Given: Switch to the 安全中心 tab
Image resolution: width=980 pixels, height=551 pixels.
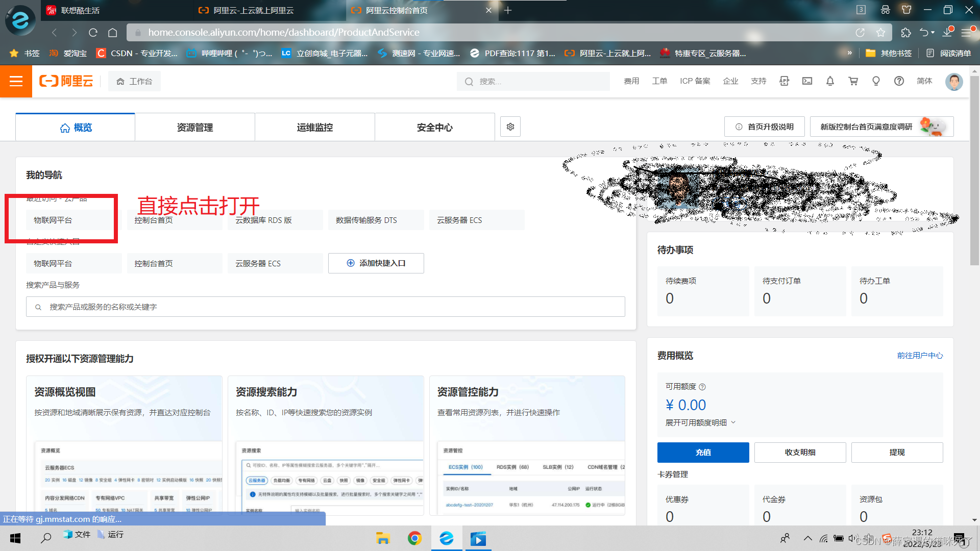Looking at the screenshot, I should coord(435,127).
